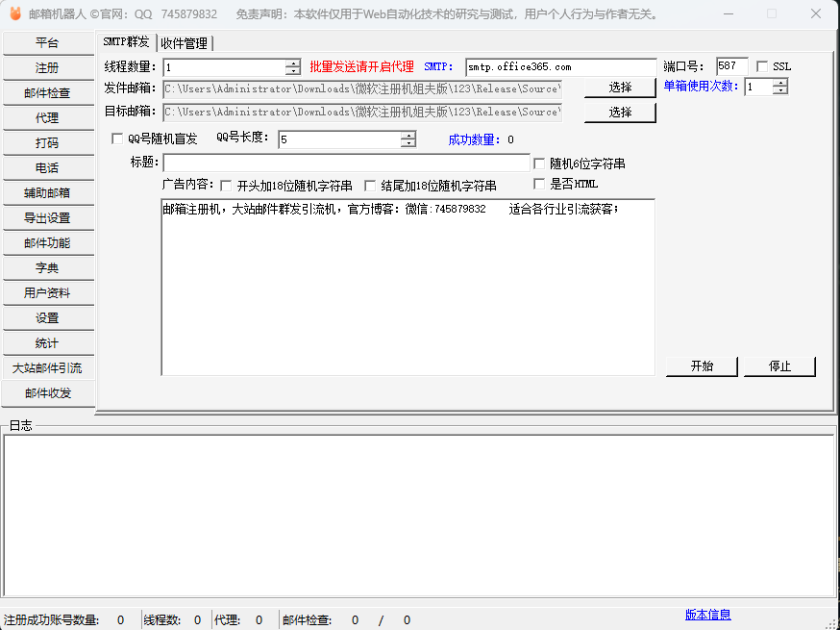Viewport: 840px width, 630px height.
Task: Open the 版本信息 link
Action: point(707,615)
